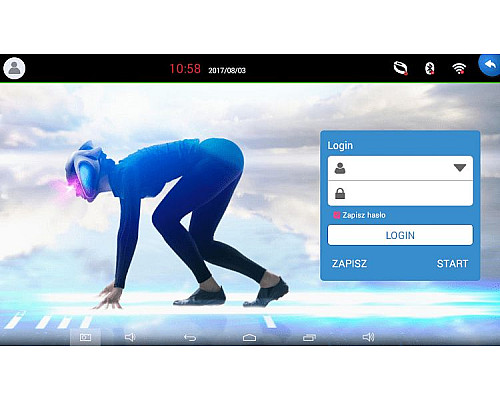Tap the sync rotation status icon

[x=400, y=68]
